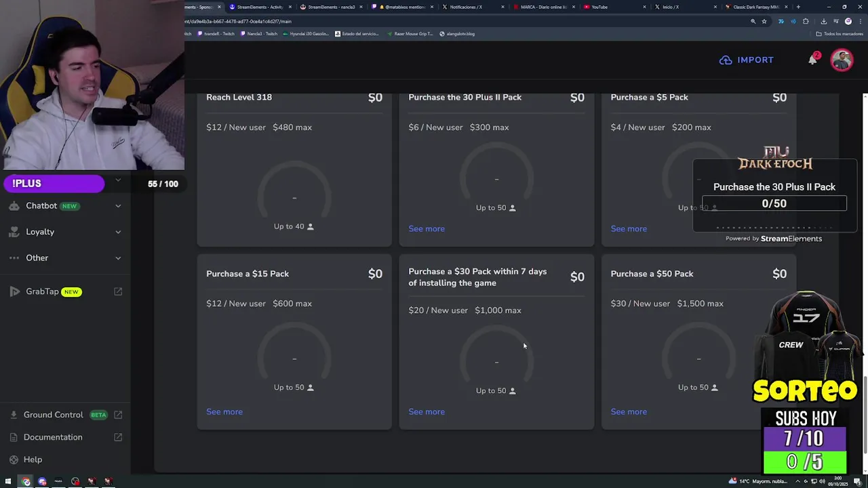Open the Loyalty sidebar item
The image size is (868, 488).
[65, 232]
